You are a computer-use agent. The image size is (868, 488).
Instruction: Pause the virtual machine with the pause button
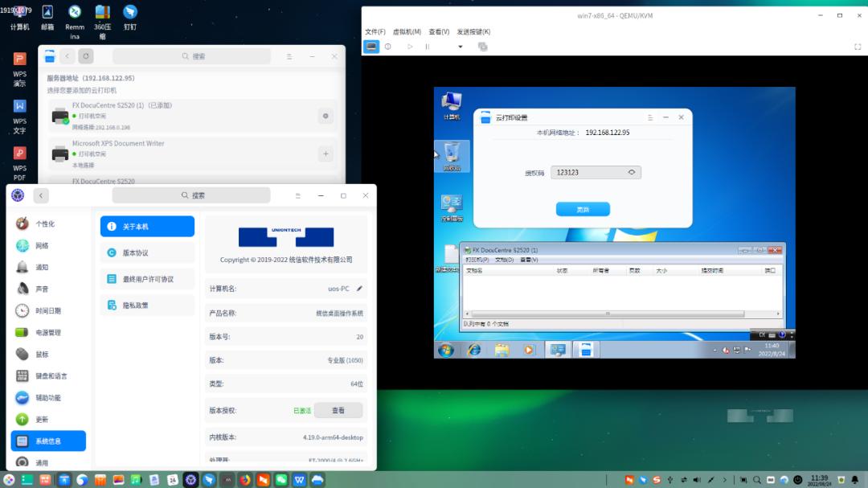click(428, 47)
